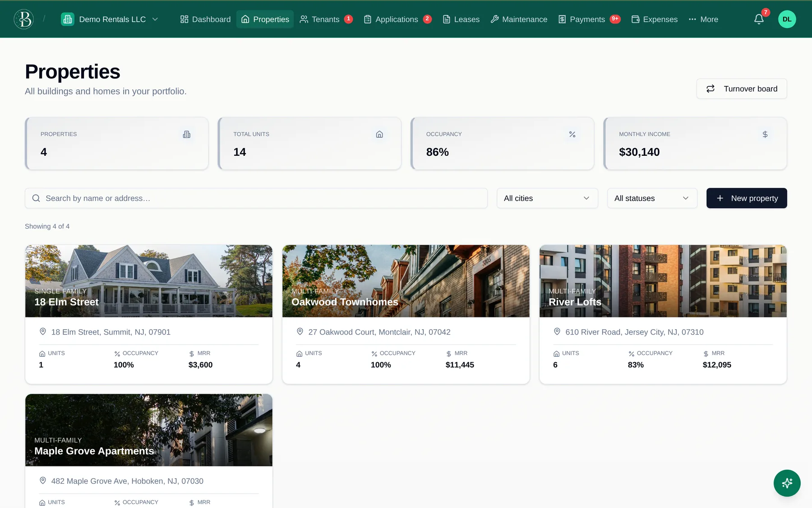Click the house icon on Total Units card
The width and height of the screenshot is (812, 508).
379,135
